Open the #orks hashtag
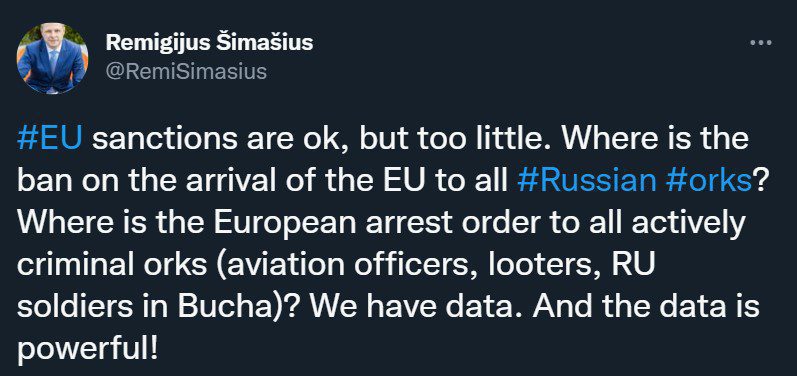797x376 pixels. 708,182
